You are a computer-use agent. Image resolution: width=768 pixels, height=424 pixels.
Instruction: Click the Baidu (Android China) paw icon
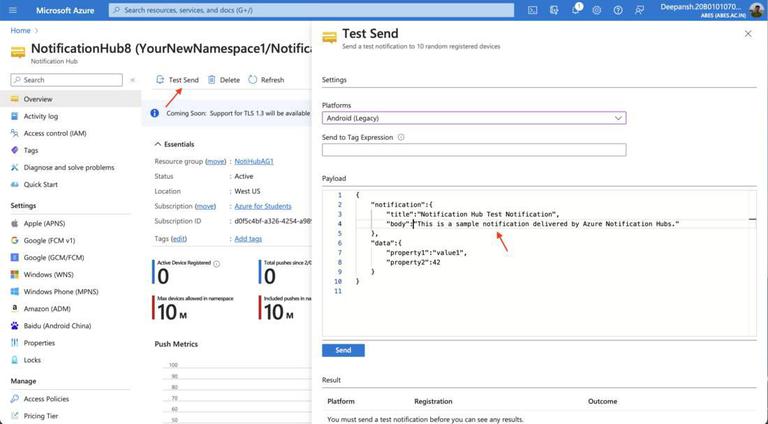[15, 326]
